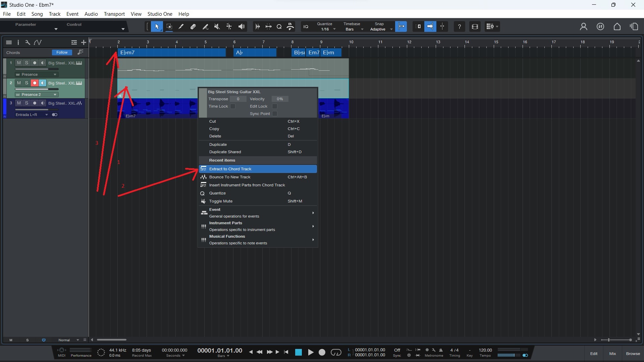The width and height of the screenshot is (644, 362).
Task: Select the Arrow tool in the toolbar
Action: point(157,26)
